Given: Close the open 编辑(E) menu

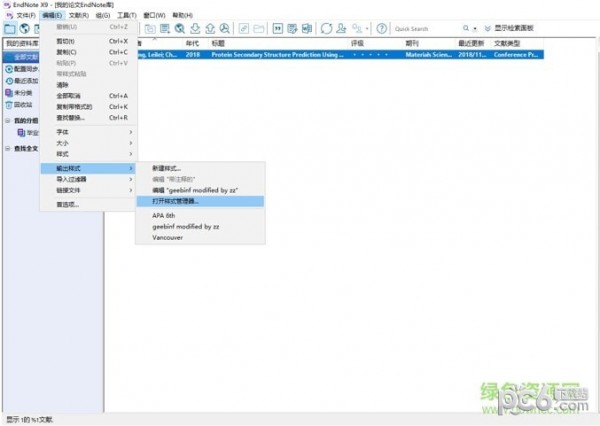Looking at the screenshot, I should (x=52, y=15).
